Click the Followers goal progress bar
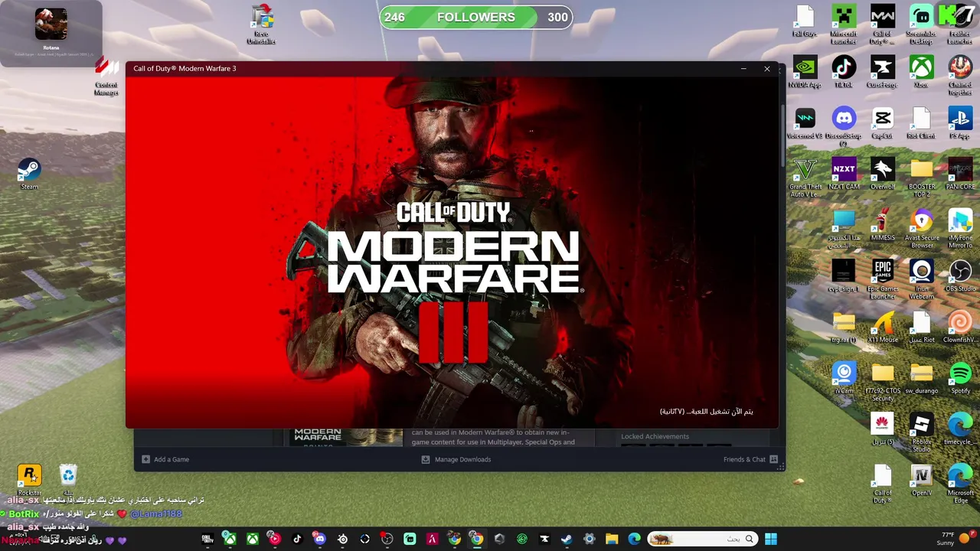 (476, 17)
